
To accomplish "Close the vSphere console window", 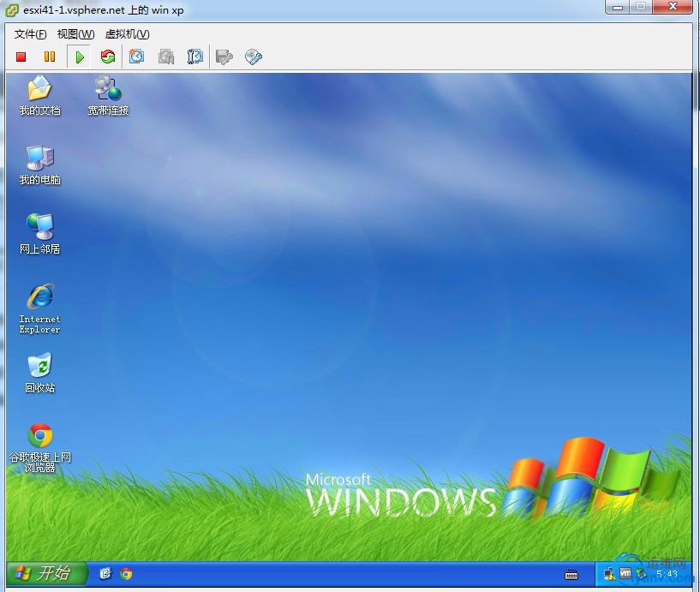I will [673, 7].
